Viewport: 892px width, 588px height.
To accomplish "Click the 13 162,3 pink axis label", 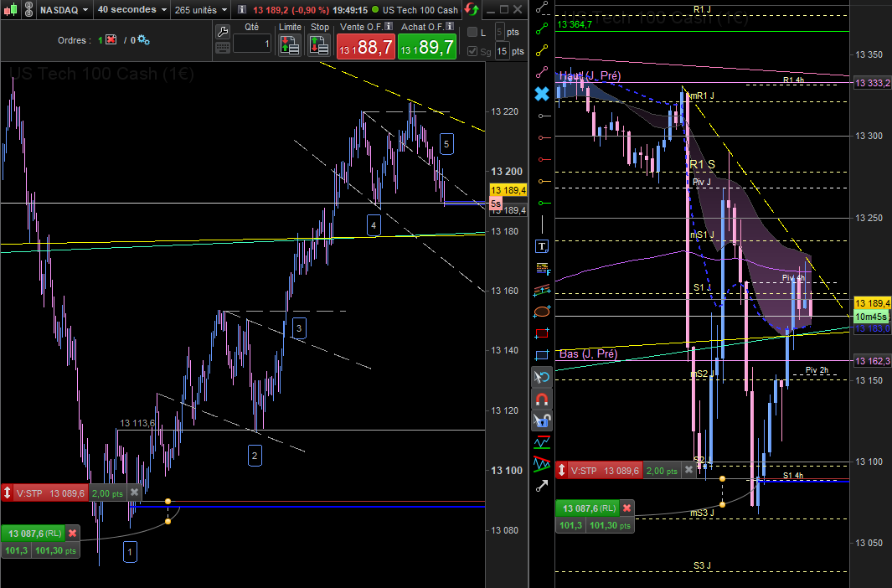I will point(873,361).
